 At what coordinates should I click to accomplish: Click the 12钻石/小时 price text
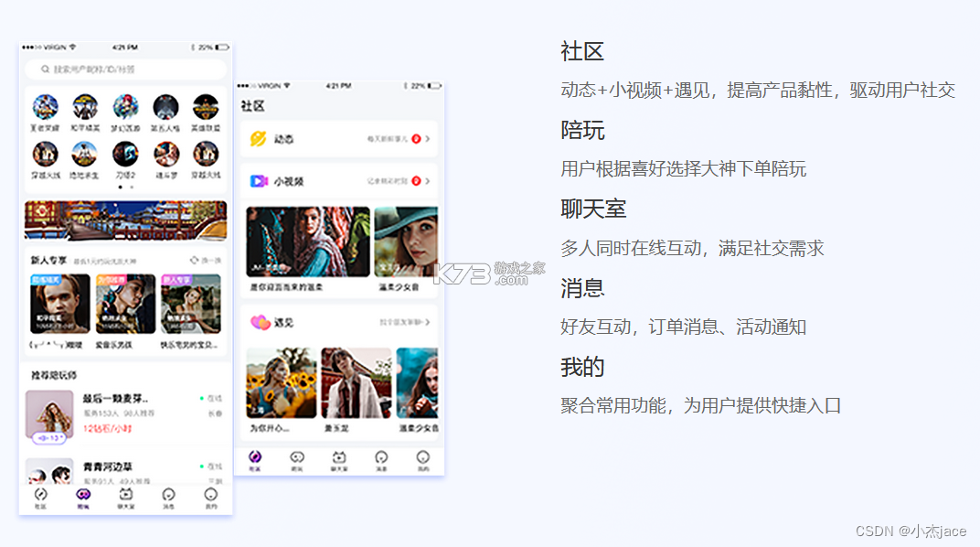[108, 428]
